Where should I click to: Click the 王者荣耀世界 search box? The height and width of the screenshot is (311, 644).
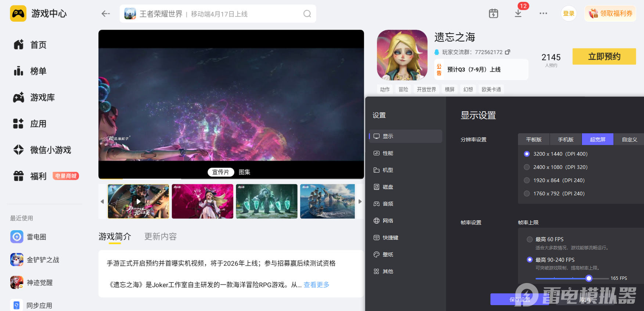click(x=218, y=14)
